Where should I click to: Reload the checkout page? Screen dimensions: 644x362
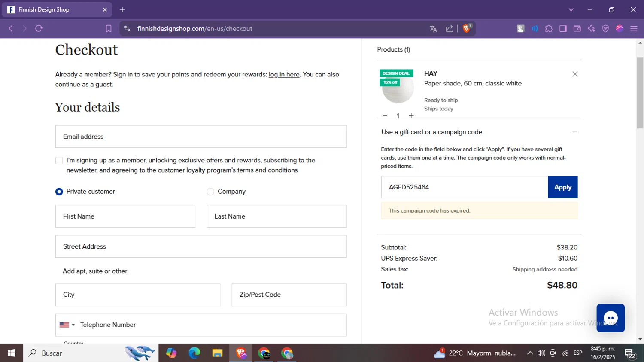[39, 29]
